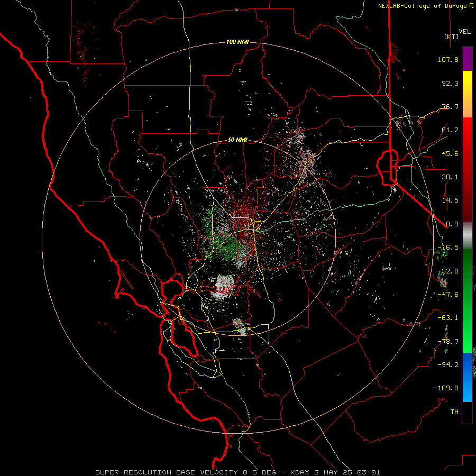Click the VEL legend title
Image resolution: width=476 pixels, height=476 pixels.
click(464, 32)
